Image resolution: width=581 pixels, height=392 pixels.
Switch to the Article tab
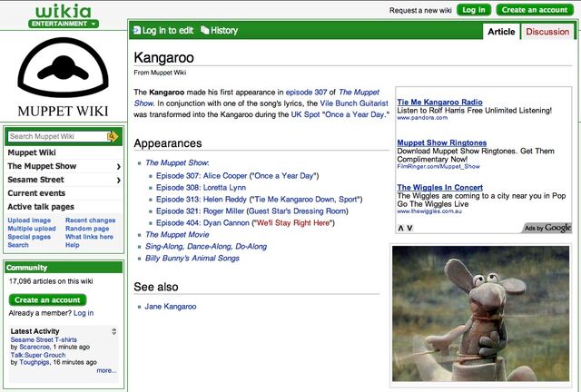click(x=501, y=32)
